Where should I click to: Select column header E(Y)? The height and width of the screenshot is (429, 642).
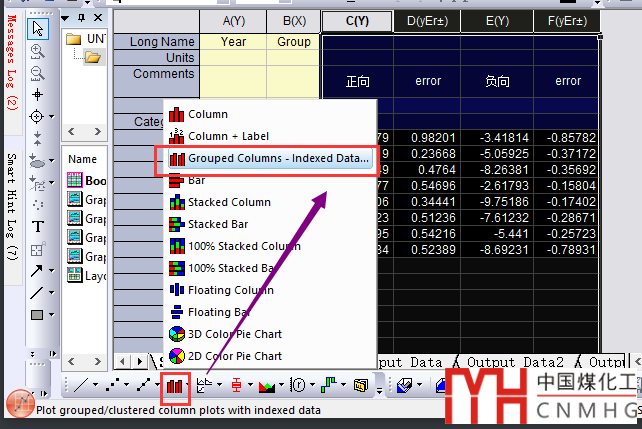(497, 21)
